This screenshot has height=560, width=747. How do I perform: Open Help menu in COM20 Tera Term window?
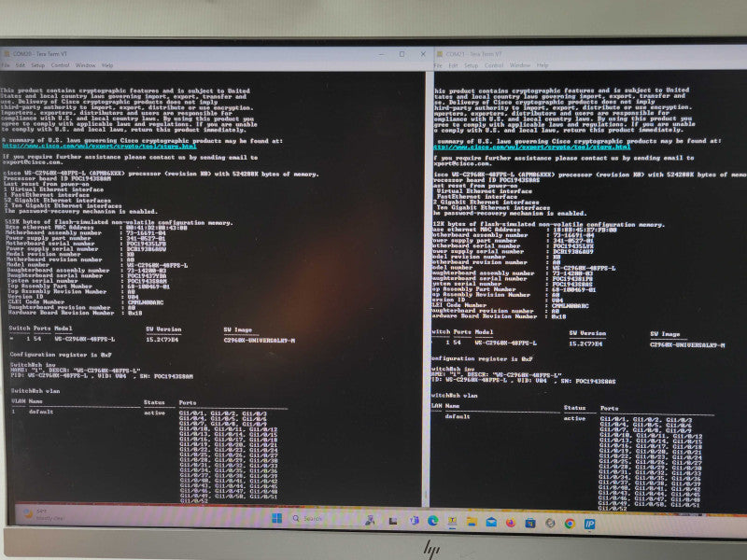(x=107, y=65)
